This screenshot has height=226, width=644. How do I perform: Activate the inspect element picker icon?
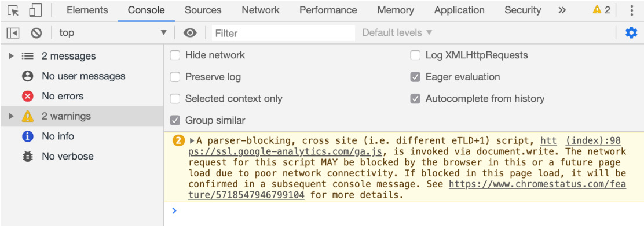(x=13, y=10)
